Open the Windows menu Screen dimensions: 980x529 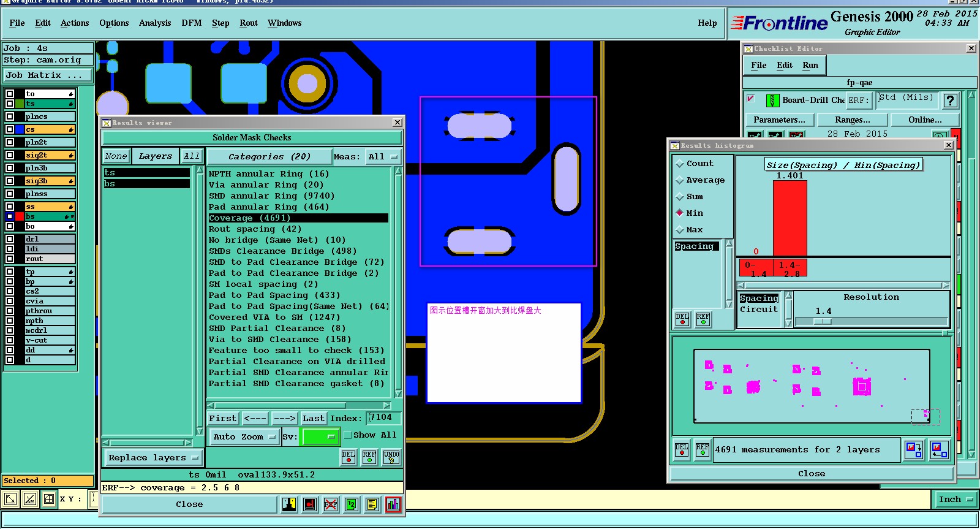click(x=285, y=23)
